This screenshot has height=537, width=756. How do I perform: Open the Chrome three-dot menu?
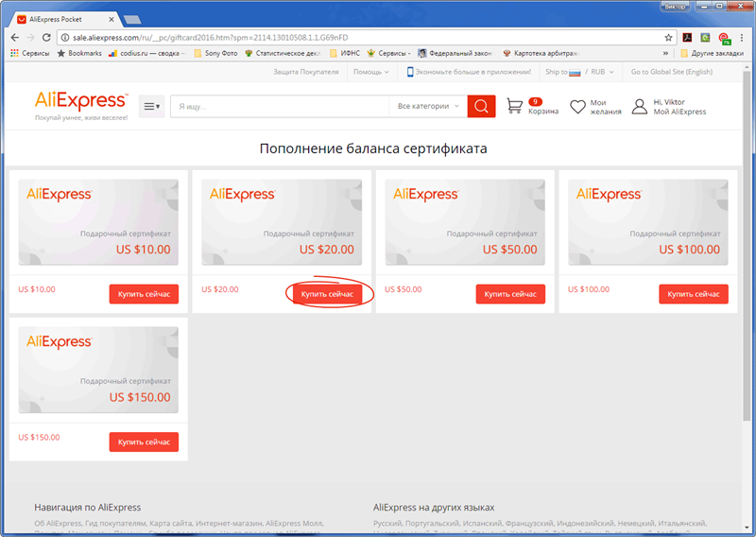pos(744,37)
